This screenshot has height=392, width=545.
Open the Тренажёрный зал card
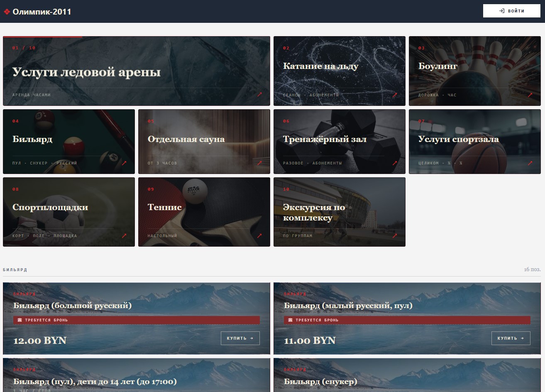click(x=340, y=142)
